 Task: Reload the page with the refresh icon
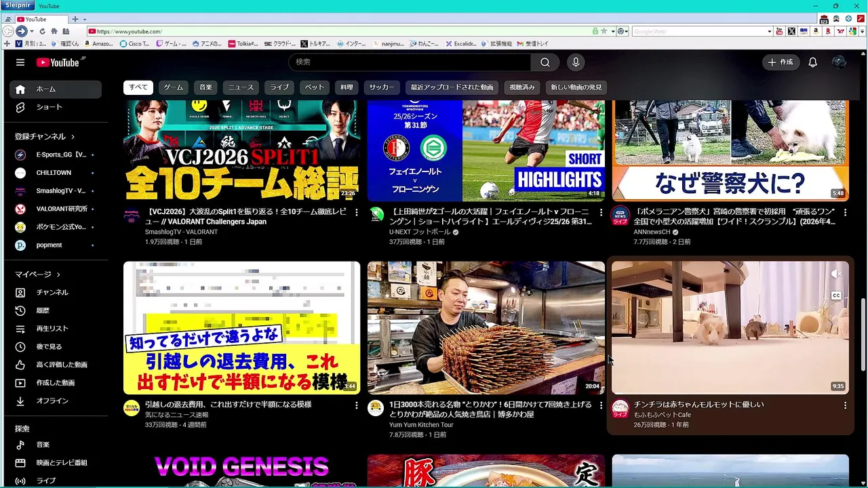pyautogui.click(x=42, y=31)
